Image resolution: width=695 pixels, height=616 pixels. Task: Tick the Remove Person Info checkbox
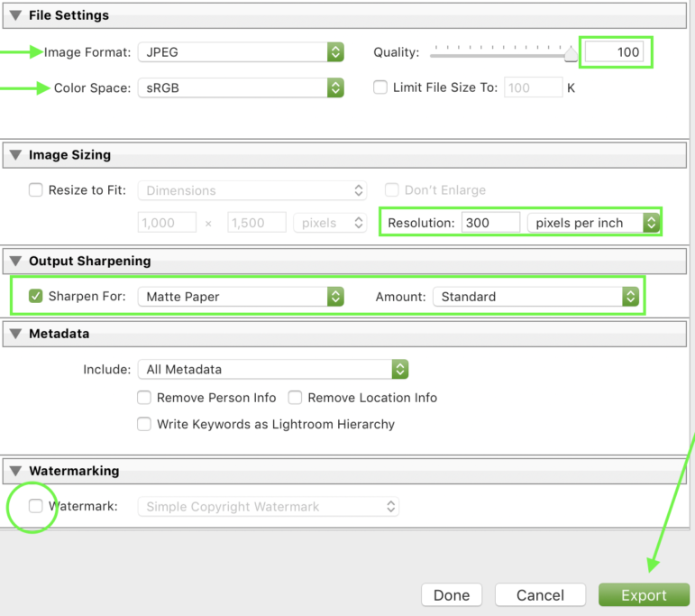click(144, 398)
